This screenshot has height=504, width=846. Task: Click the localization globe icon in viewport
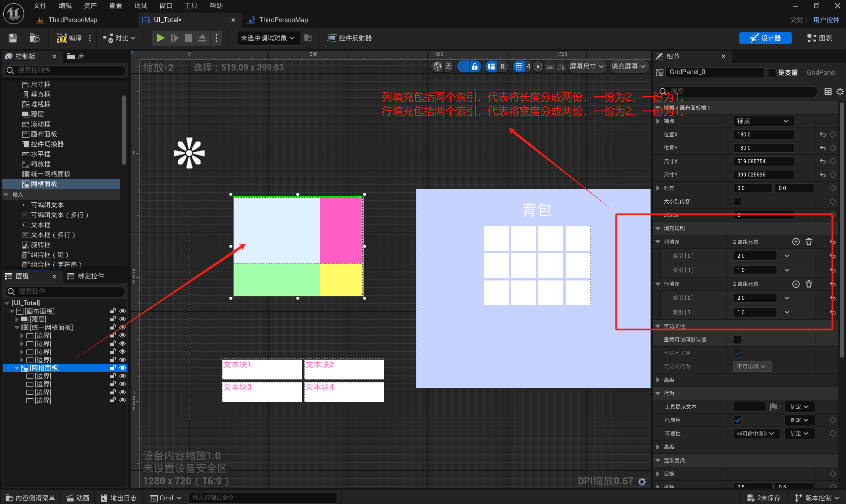438,66
